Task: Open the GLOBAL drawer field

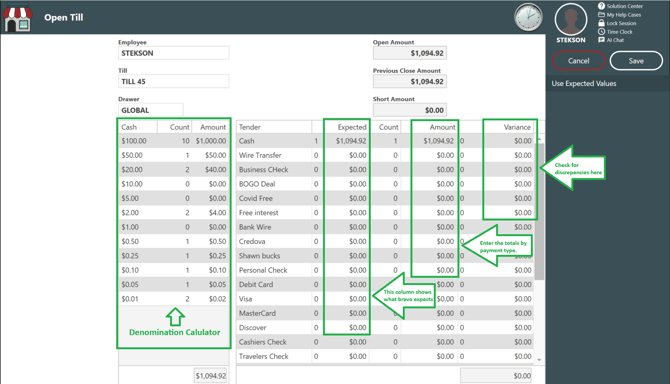Action: click(151, 110)
